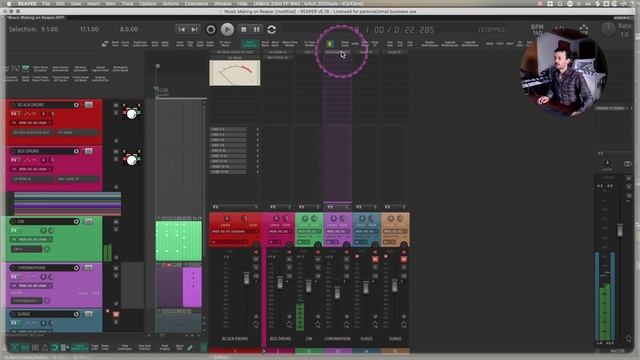640x360 pixels.
Task: Open FX button above CHROMAPHON mixer strip
Action: click(x=330, y=207)
